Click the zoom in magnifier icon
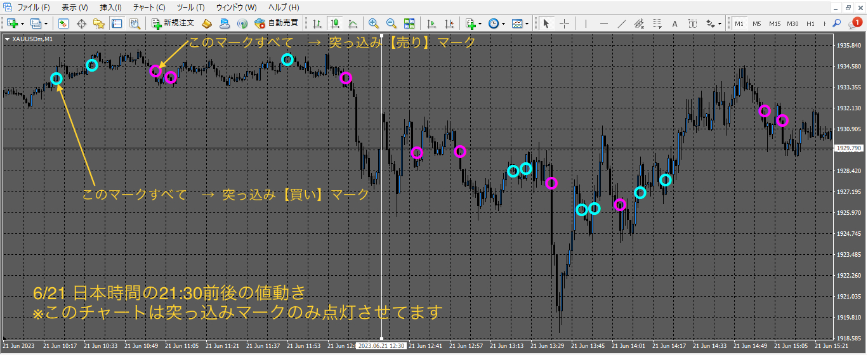This screenshot has width=868, height=355. 374,23
